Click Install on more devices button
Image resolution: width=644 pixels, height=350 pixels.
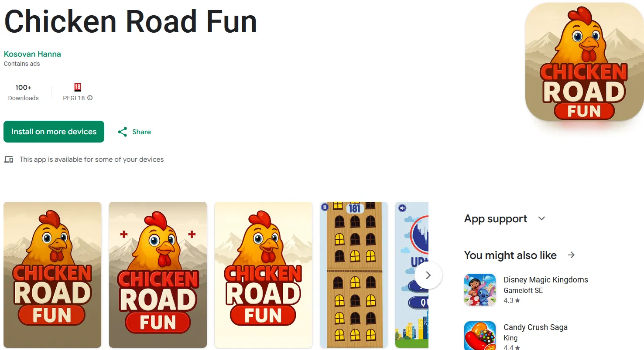click(54, 132)
